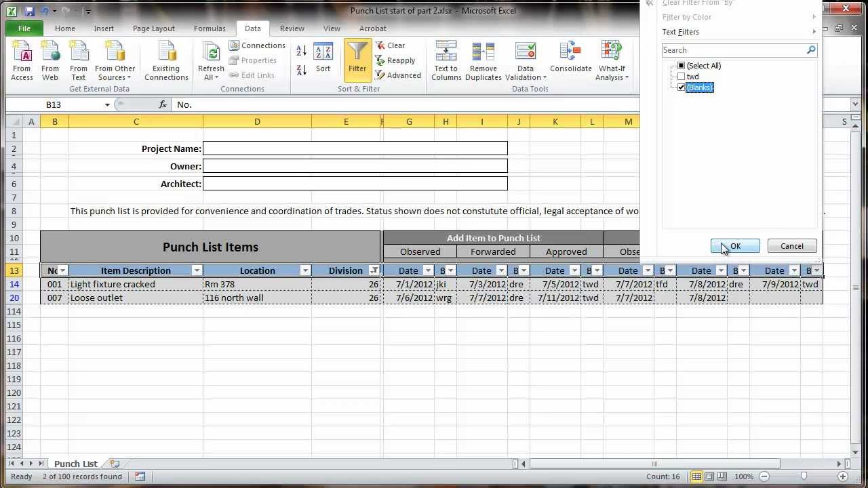Zoom in using the plus button
Image resolution: width=868 pixels, height=488 pixels.
tap(843, 476)
